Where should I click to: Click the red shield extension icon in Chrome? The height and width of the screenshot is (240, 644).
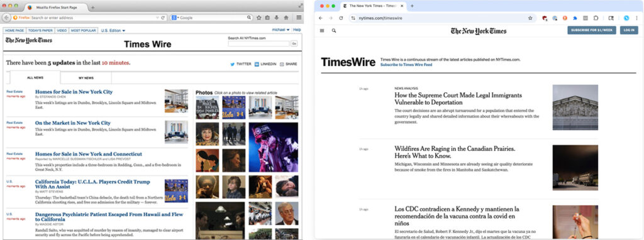(x=545, y=18)
